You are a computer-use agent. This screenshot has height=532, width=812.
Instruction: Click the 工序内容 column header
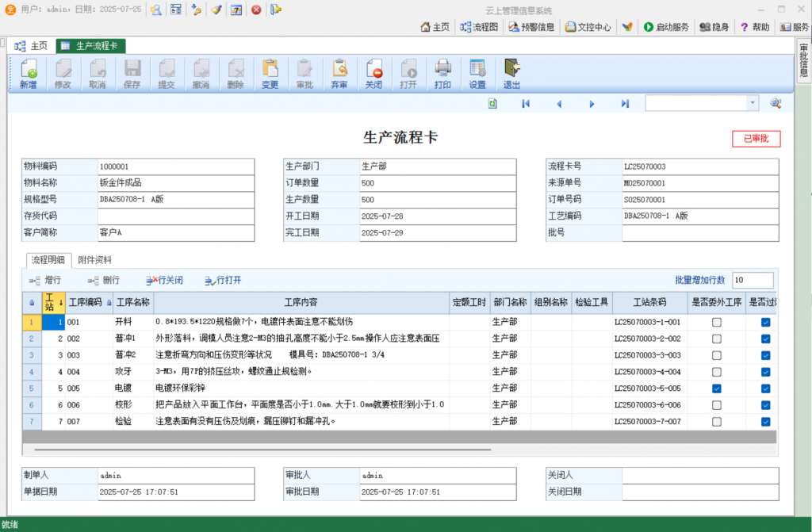click(301, 303)
